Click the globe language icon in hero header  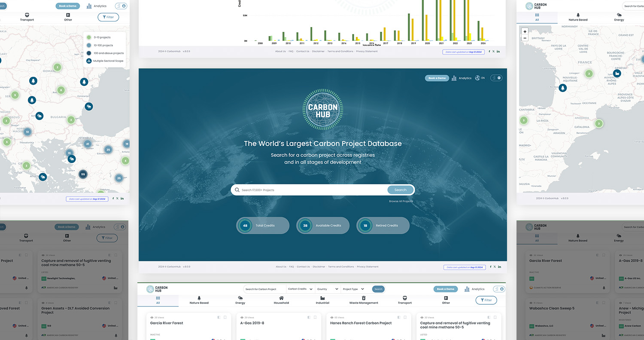(477, 78)
